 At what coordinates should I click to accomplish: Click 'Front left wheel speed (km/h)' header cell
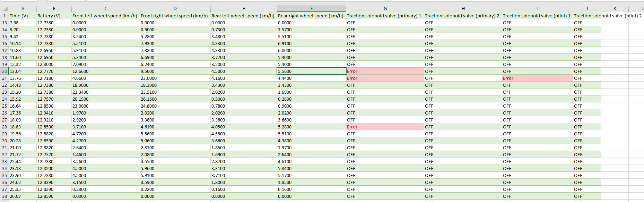click(x=106, y=16)
